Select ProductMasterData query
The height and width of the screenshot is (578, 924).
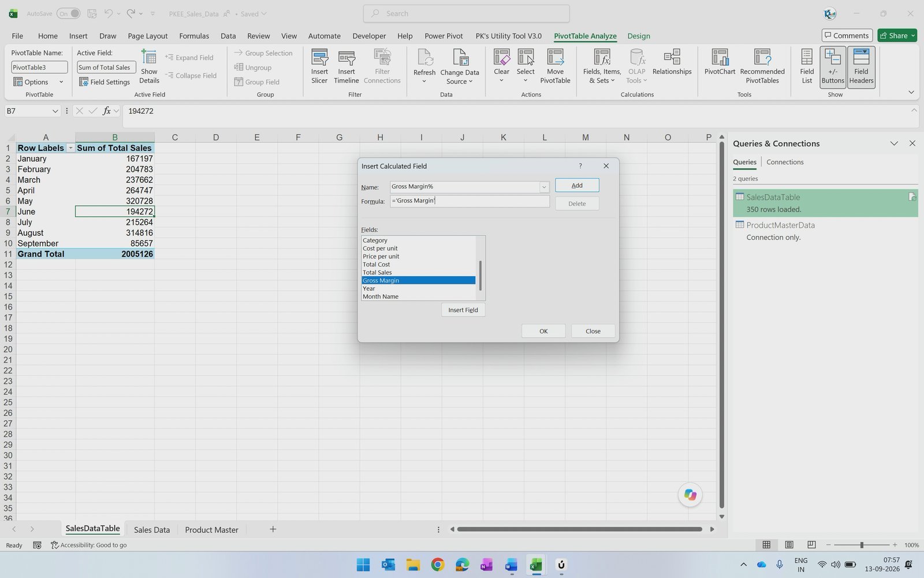(825, 231)
